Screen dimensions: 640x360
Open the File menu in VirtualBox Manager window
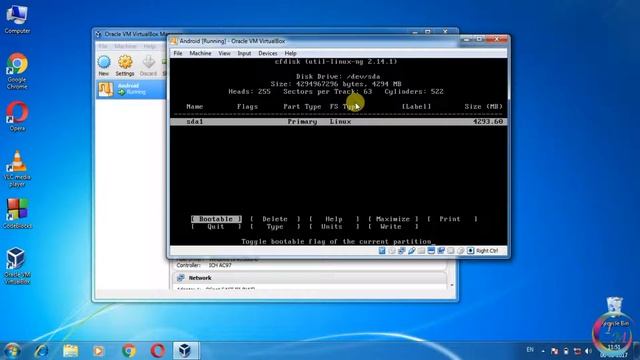[103, 46]
